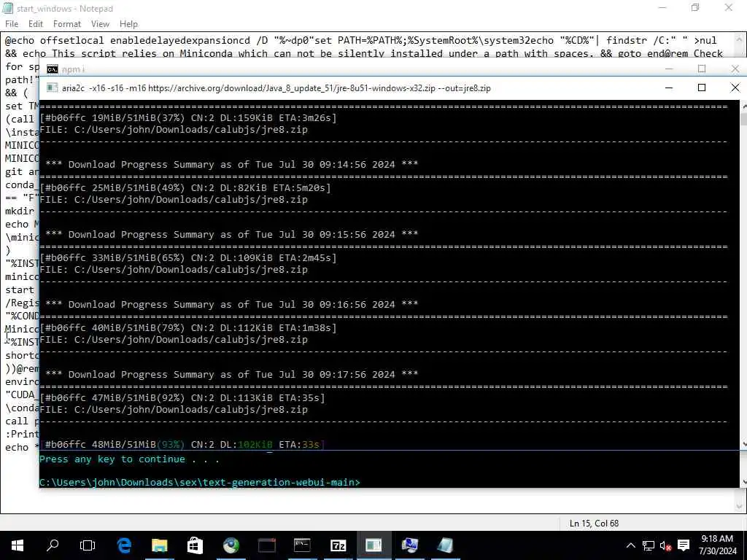Viewport: 747px width, 560px height.
Task: Close the Notepad window
Action: pos(729,8)
